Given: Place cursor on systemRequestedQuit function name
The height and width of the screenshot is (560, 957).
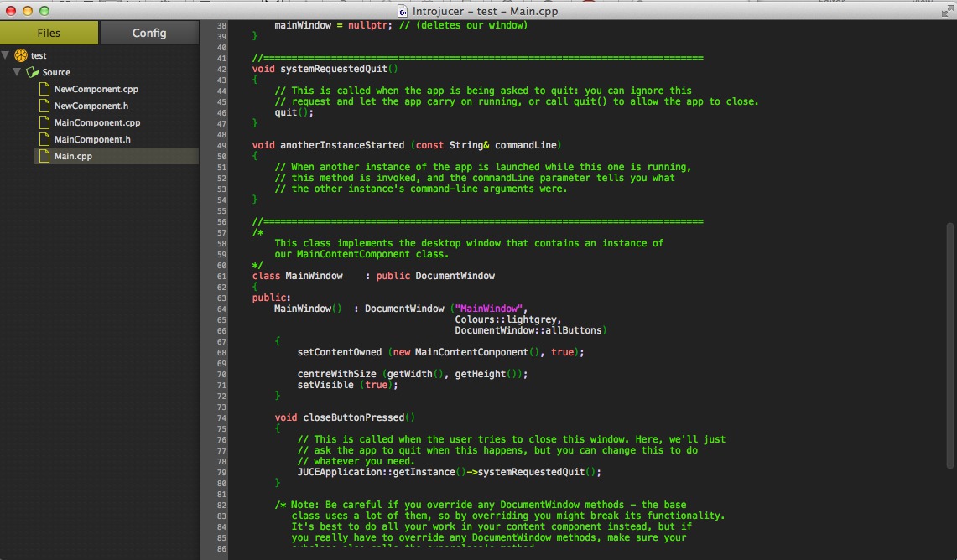Looking at the screenshot, I should pos(334,69).
